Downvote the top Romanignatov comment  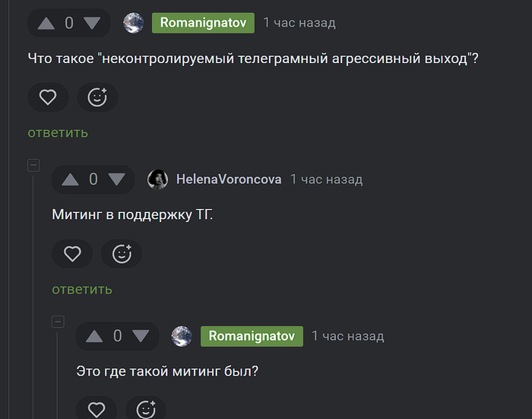pos(92,23)
